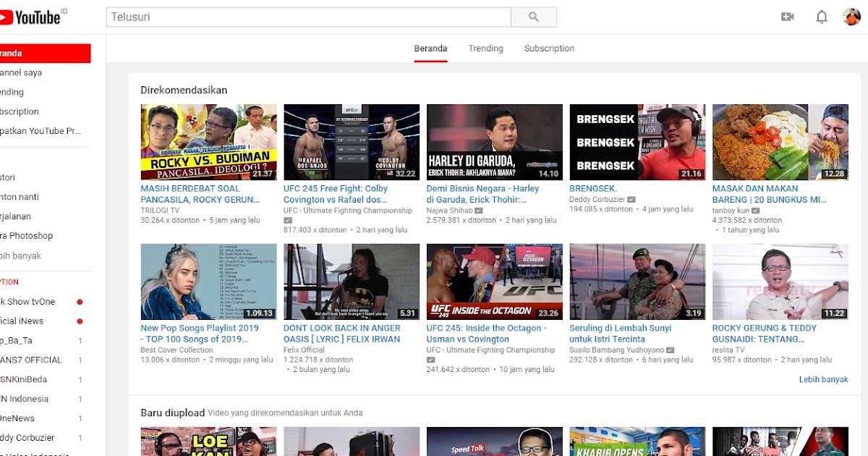Open title Seruling di Lembah Sunyi
Screen dimensions: 868x456
[x=621, y=334]
